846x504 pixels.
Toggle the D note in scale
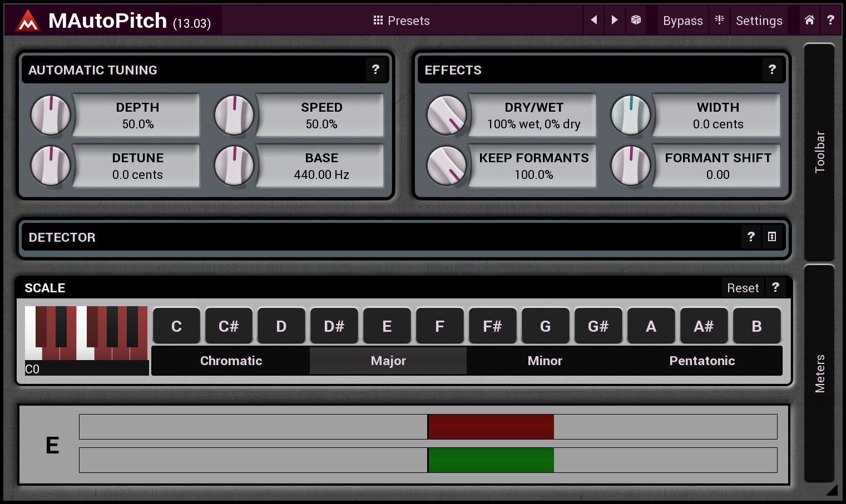pos(281,326)
